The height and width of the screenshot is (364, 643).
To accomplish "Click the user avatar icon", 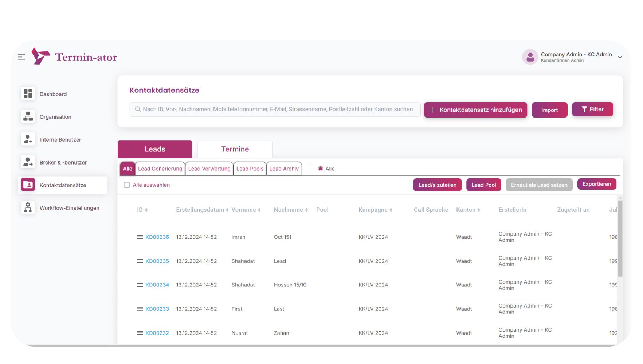I will click(x=530, y=57).
